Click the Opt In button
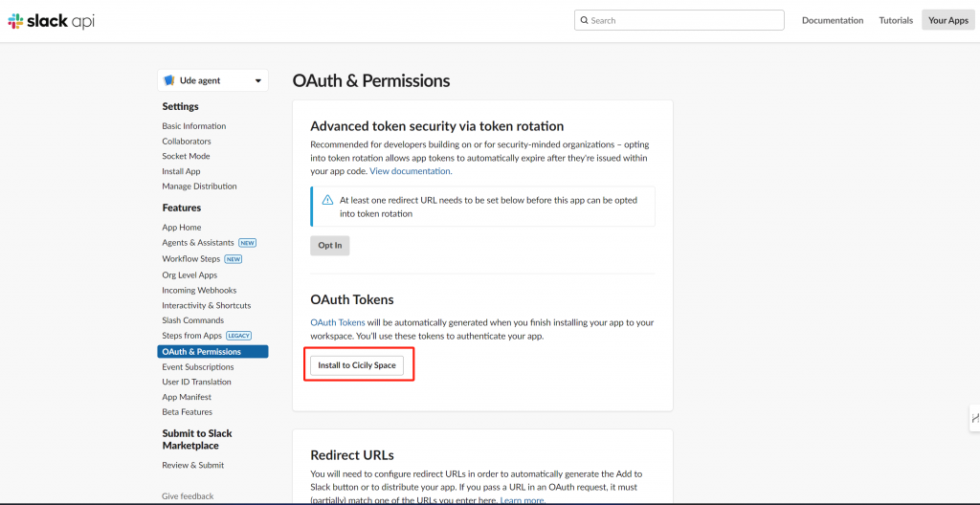This screenshot has width=980, height=505. 330,246
